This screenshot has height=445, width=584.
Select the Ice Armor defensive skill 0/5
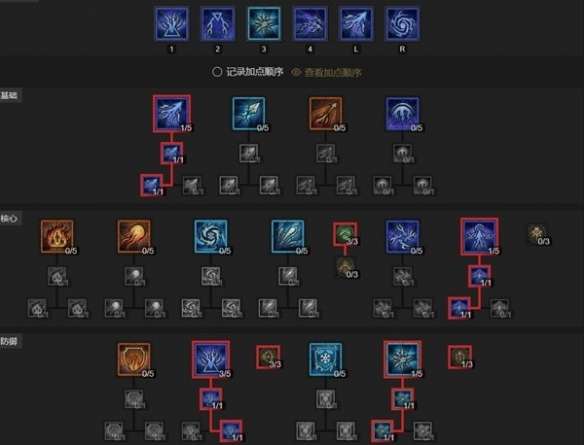[x=326, y=359]
